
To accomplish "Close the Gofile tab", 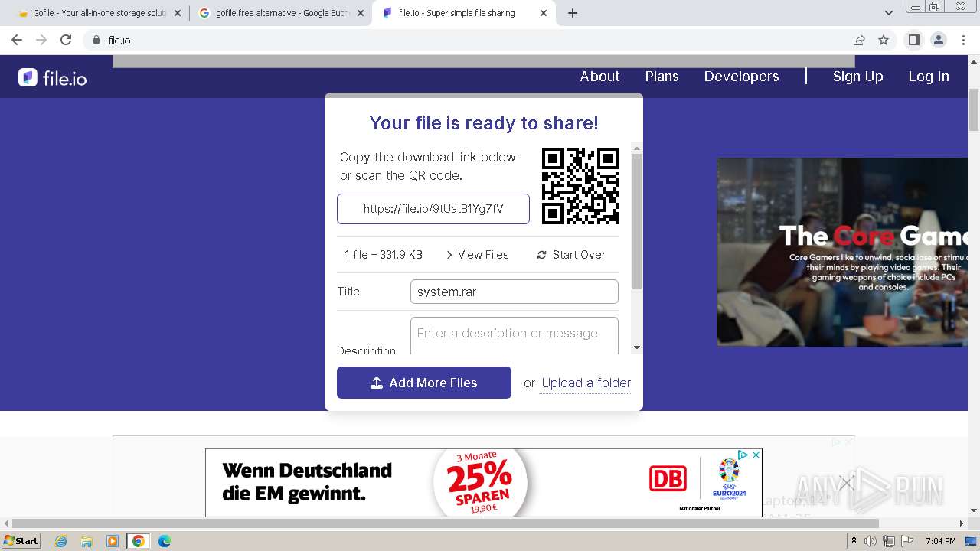I will pos(178,13).
